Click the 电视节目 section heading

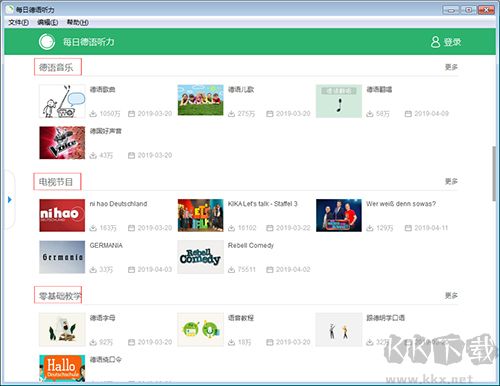(x=56, y=182)
